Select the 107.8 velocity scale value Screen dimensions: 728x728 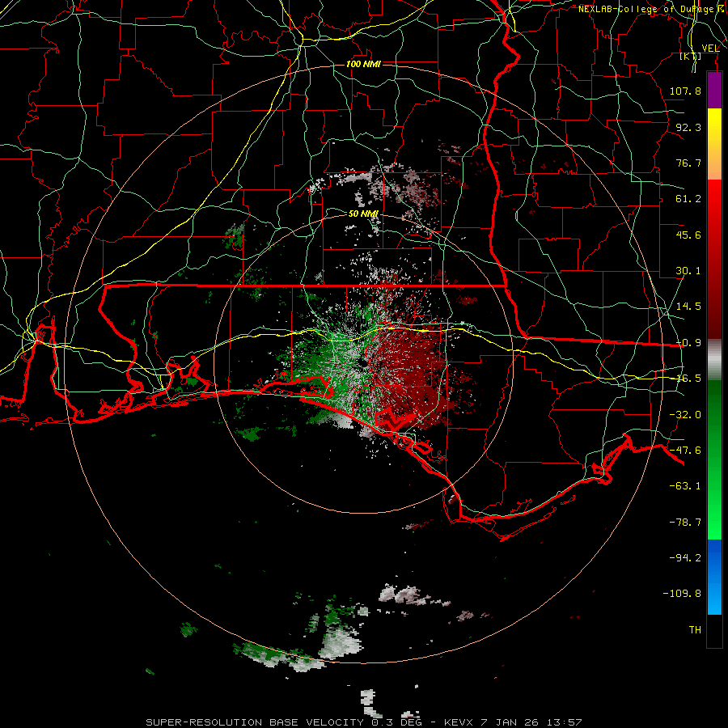tap(685, 91)
